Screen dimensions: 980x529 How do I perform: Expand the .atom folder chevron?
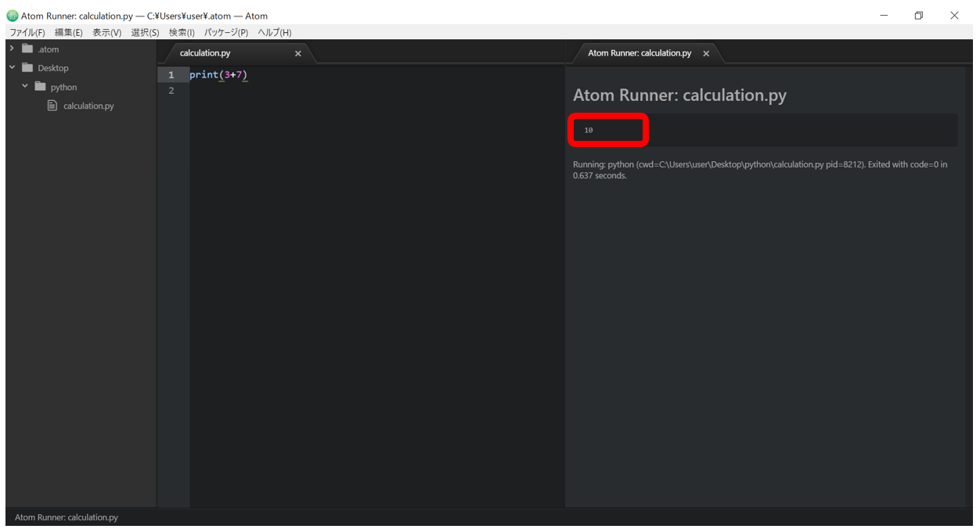12,49
